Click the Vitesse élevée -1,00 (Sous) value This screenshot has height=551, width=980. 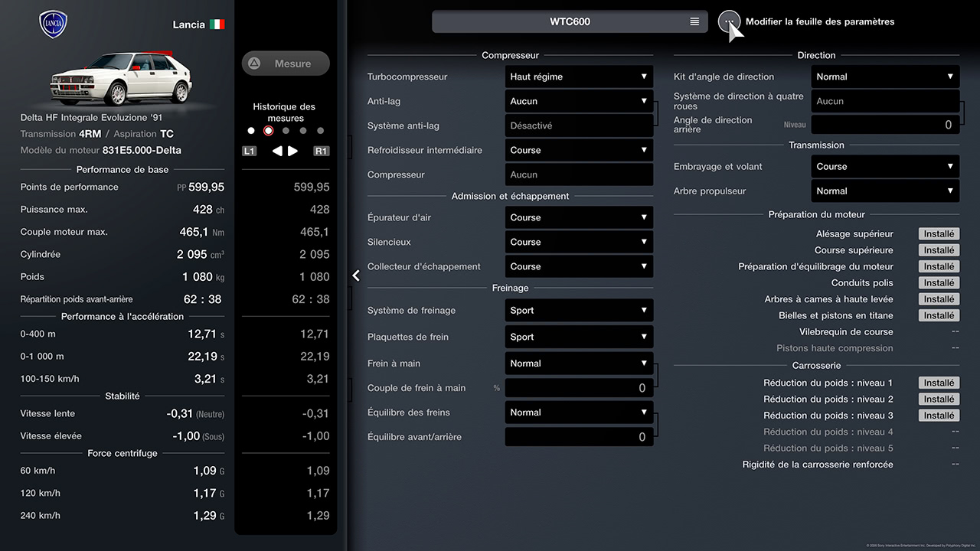click(198, 436)
